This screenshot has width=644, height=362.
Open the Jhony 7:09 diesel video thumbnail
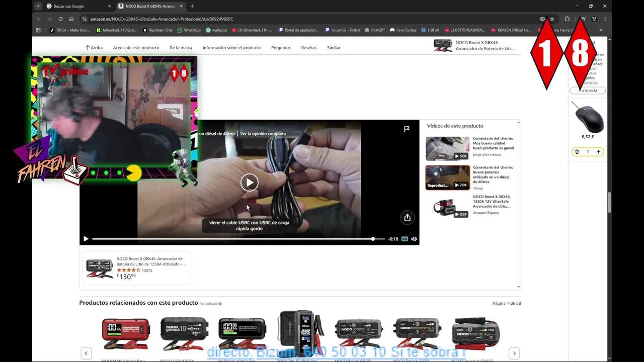tap(447, 177)
